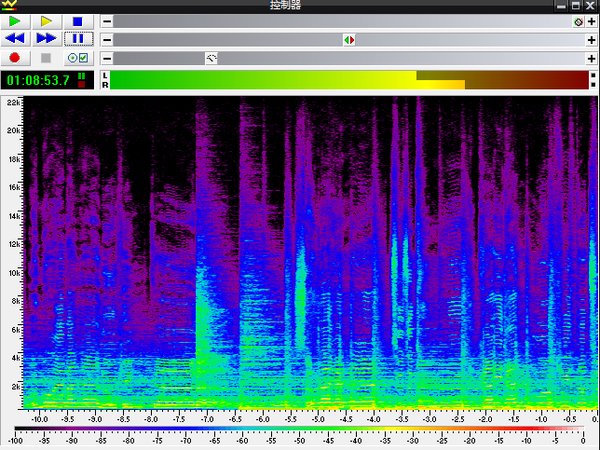
Task: Click the minus button of the red-green arrow slider
Action: [x=107, y=40]
